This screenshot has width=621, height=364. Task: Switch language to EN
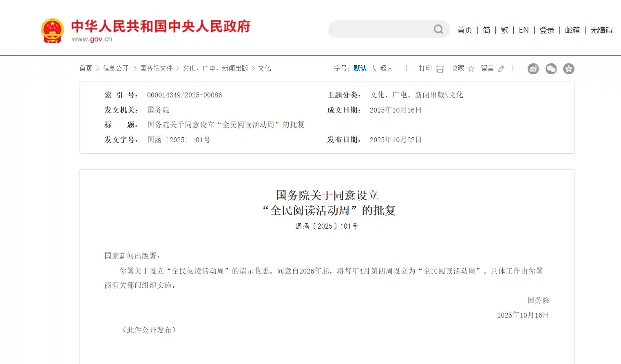tap(524, 30)
